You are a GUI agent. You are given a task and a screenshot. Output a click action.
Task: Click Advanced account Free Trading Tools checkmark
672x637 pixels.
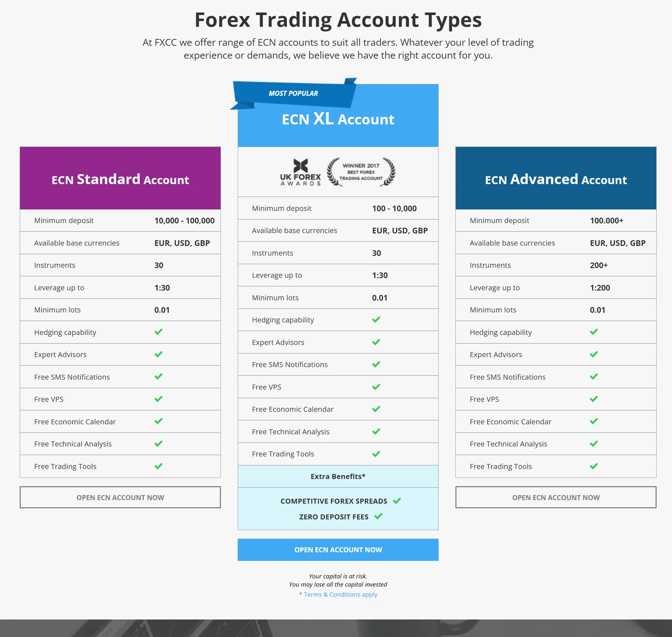(x=594, y=466)
